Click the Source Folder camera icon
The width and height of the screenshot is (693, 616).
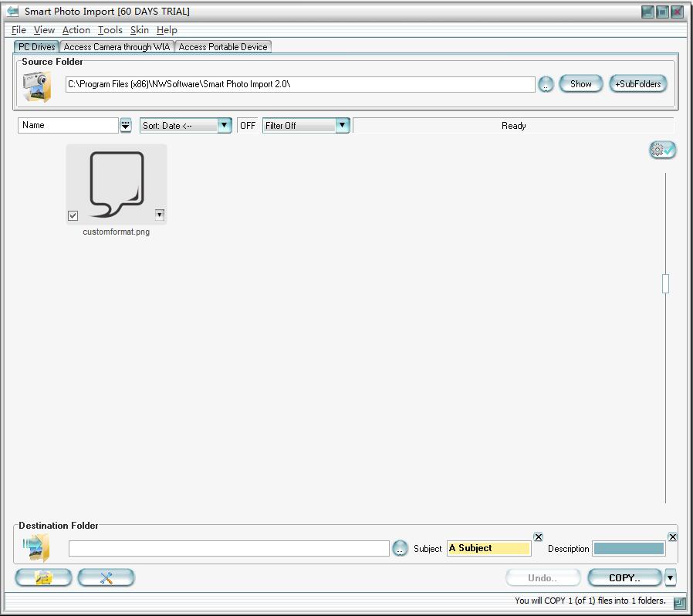[x=36, y=86]
